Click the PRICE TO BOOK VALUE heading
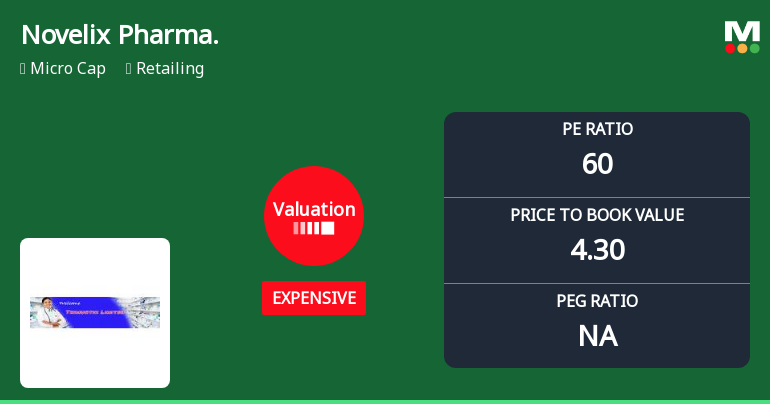The width and height of the screenshot is (770, 404). click(597, 215)
